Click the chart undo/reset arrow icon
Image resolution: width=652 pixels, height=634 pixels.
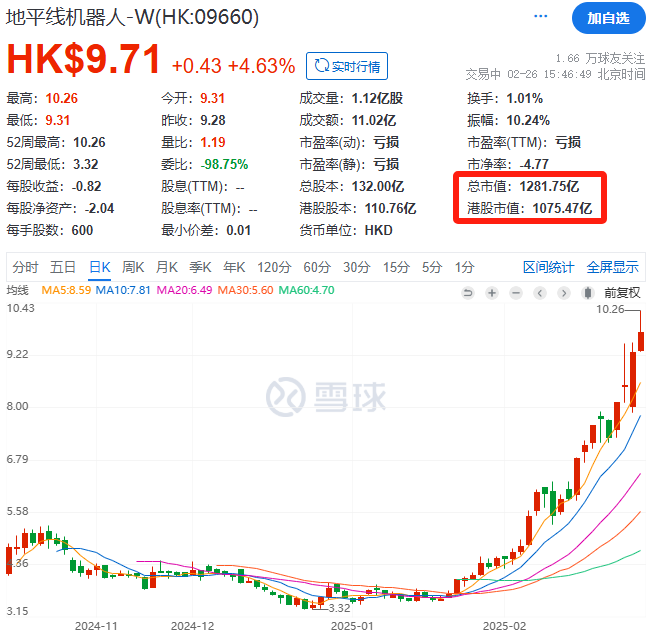point(468,293)
